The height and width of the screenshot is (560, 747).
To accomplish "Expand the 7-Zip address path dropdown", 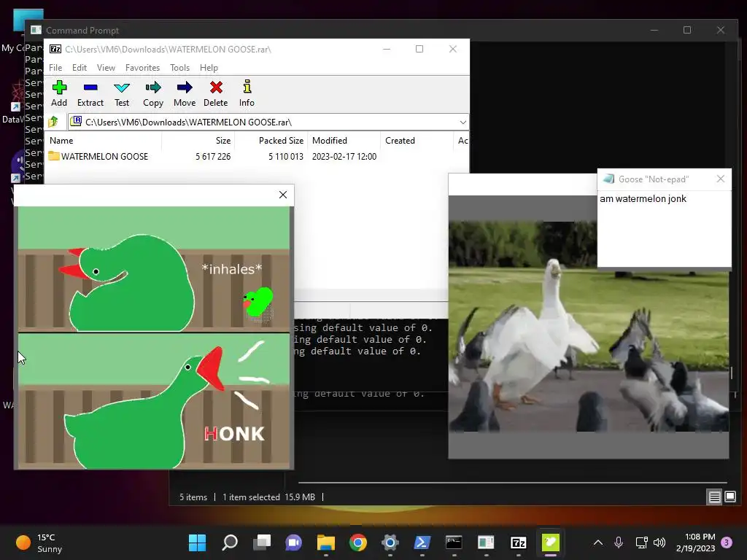I will 462,122.
